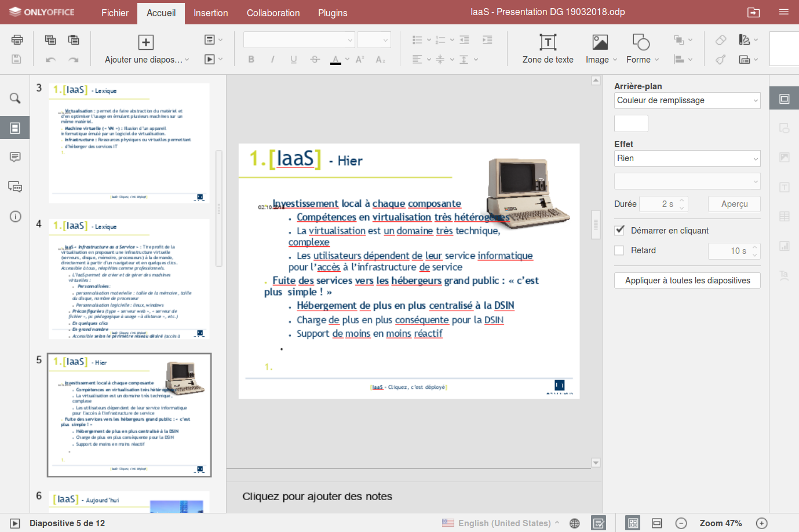The height and width of the screenshot is (532, 799).
Task: Open the Chat panel
Action: [14, 187]
